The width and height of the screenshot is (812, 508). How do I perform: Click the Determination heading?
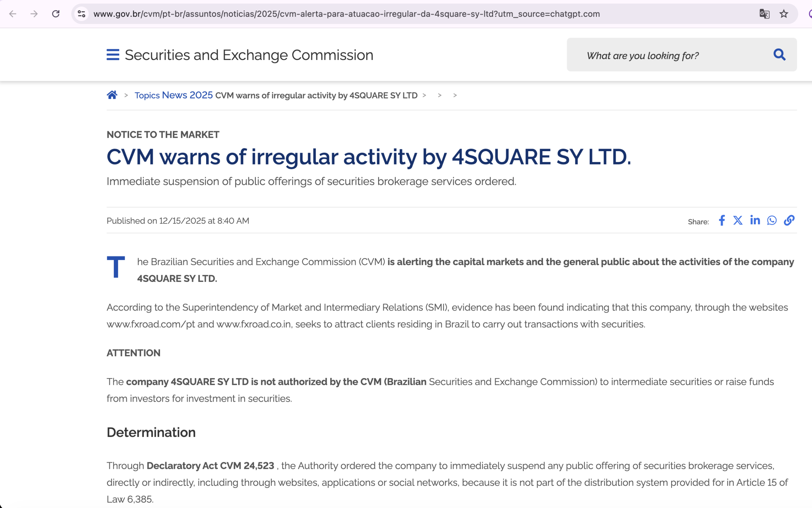click(x=151, y=432)
